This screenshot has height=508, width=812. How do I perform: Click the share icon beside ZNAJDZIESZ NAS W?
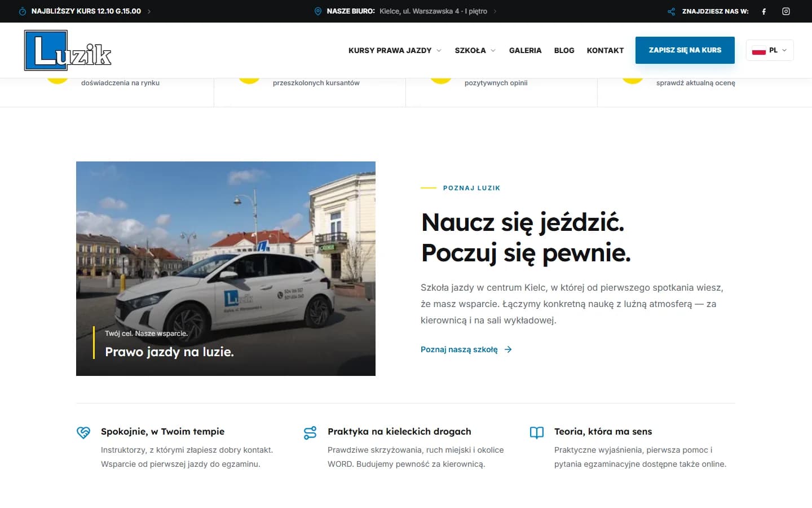[x=671, y=11]
